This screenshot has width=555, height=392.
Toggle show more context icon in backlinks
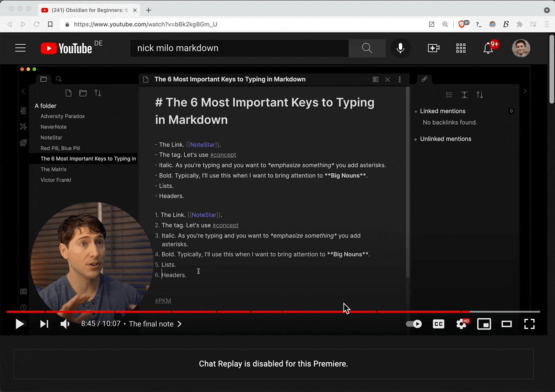coord(464,95)
